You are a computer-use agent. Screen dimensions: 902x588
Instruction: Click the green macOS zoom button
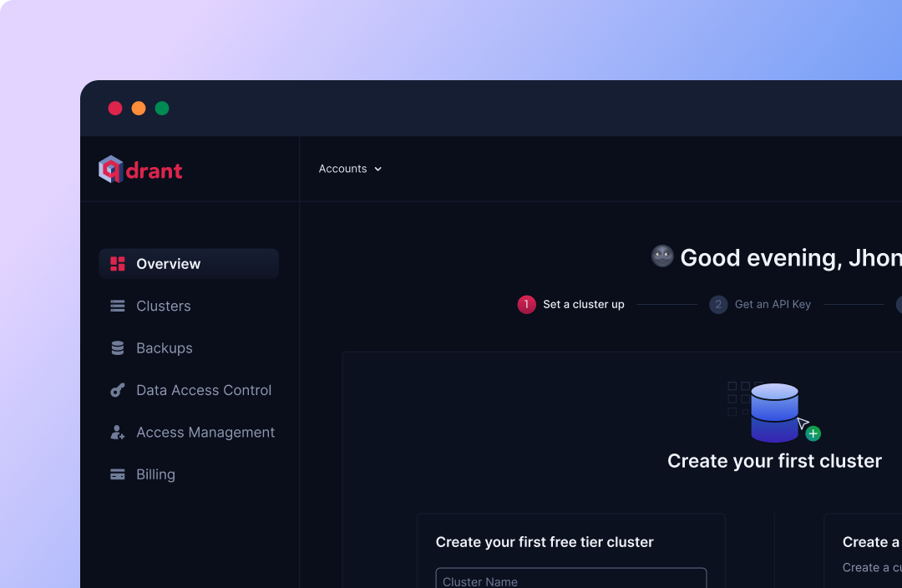[x=162, y=108]
